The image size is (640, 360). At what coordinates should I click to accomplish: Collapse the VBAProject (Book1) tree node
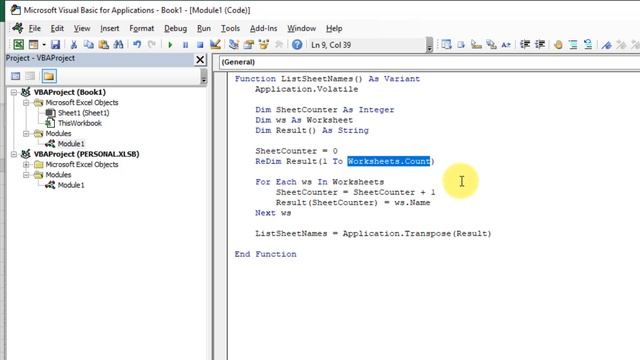pyautogui.click(x=14, y=92)
